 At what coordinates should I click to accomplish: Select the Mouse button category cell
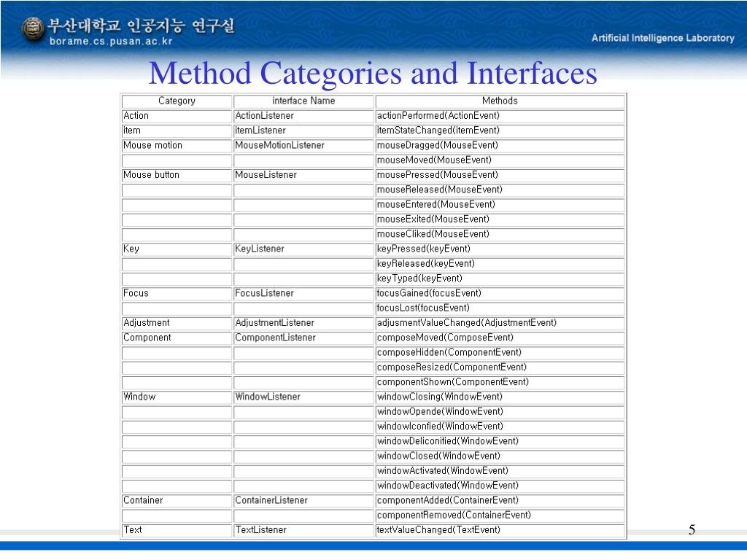point(177,175)
